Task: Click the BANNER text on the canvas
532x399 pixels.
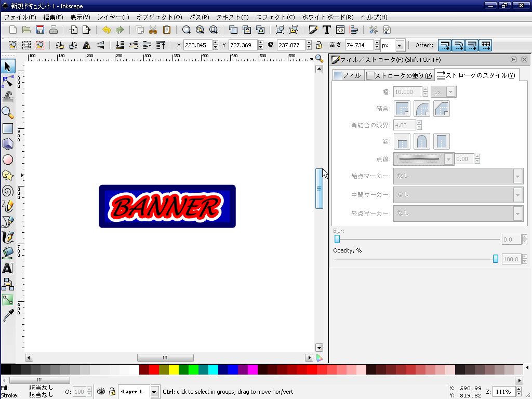Action: (166, 207)
